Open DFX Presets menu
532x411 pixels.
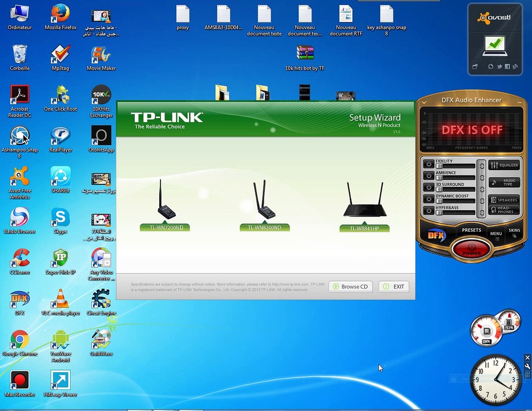[471, 230]
